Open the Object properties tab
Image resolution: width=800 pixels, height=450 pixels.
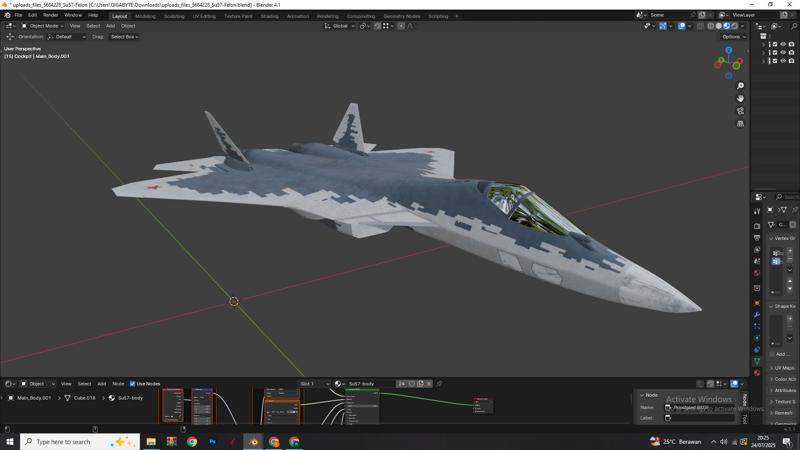click(x=757, y=303)
